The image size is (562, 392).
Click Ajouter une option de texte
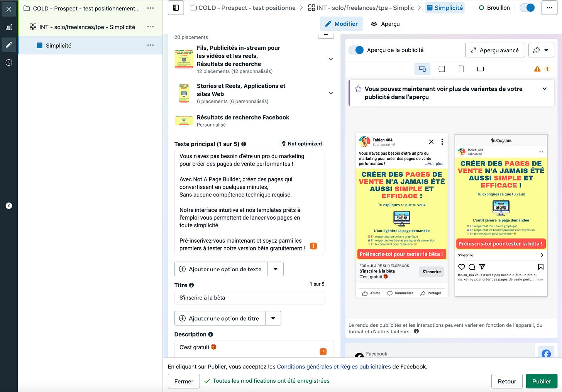[221, 269]
